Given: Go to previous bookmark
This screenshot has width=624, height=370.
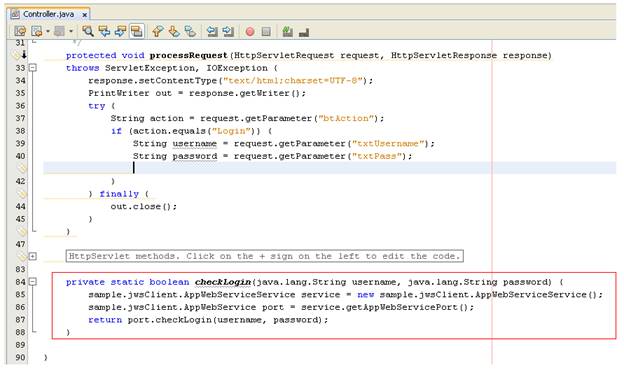Looking at the screenshot, I should click(158, 31).
